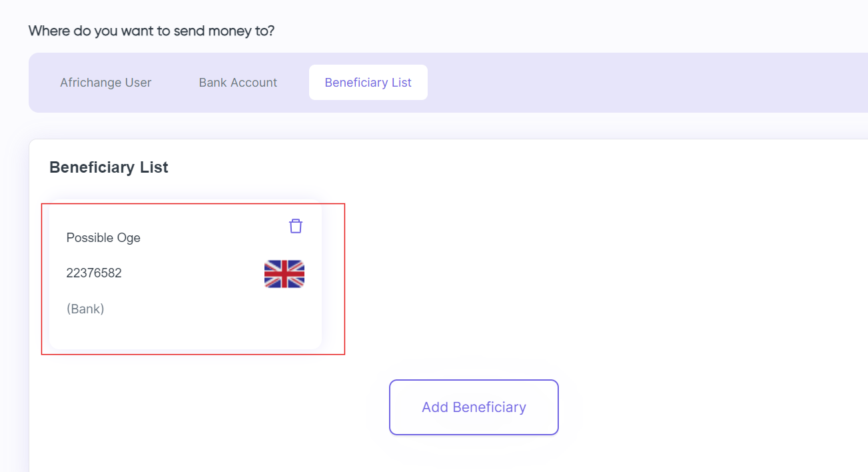This screenshot has height=472, width=868.
Task: Open the Bank Account tab
Action: tap(238, 82)
